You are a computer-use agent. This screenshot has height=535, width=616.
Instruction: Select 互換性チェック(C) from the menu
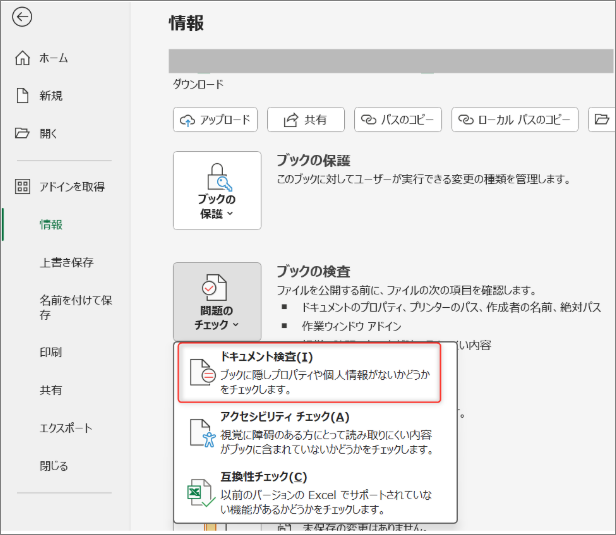[315, 493]
